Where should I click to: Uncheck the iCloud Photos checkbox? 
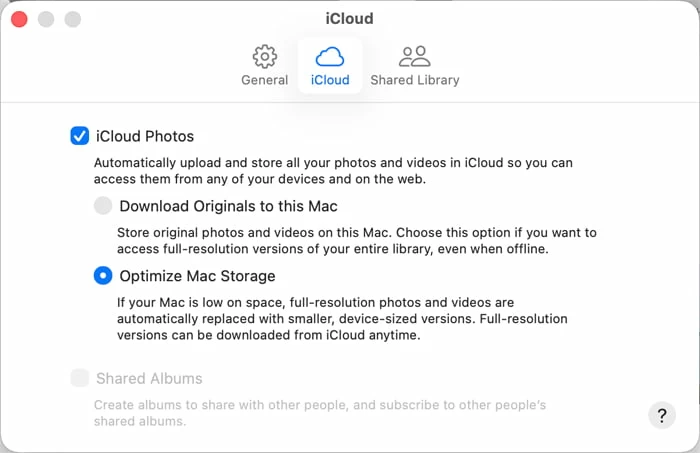point(80,136)
